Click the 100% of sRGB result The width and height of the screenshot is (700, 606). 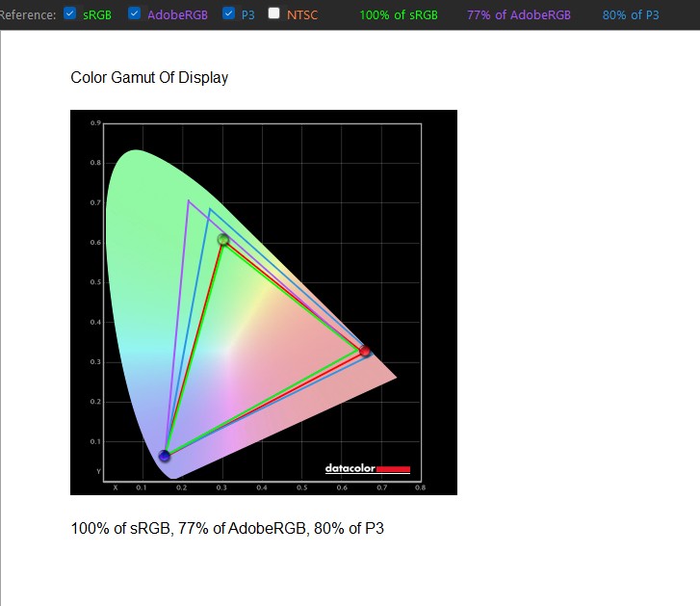[x=399, y=15]
